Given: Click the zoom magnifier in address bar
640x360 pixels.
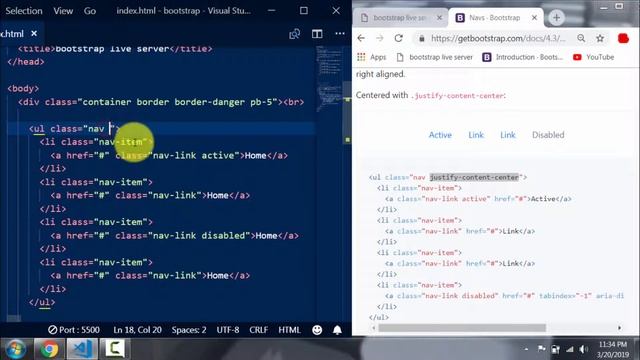Looking at the screenshot, I should pyautogui.click(x=581, y=38).
